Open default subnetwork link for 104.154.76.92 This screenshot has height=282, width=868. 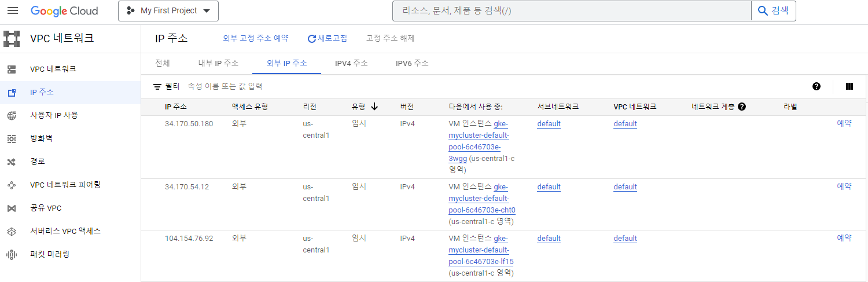pos(549,239)
